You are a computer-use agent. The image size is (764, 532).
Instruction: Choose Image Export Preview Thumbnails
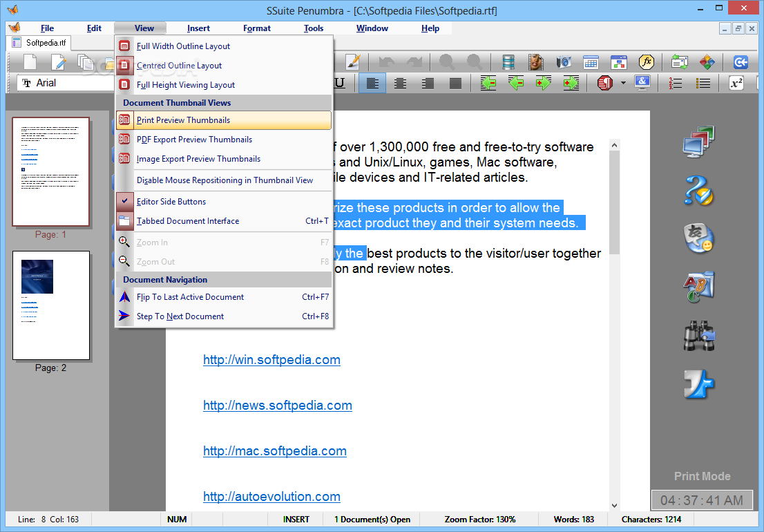(x=224, y=159)
